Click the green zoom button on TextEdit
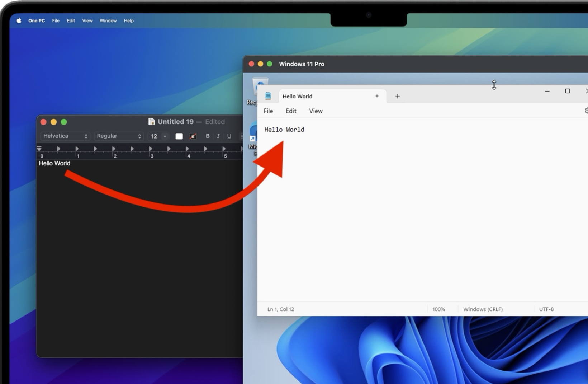Image resolution: width=588 pixels, height=384 pixels. point(63,122)
